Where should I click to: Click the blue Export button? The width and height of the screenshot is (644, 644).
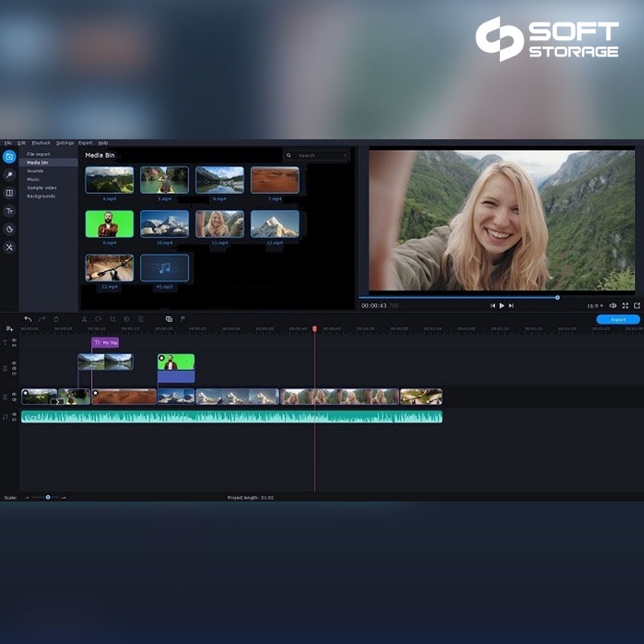[618, 320]
